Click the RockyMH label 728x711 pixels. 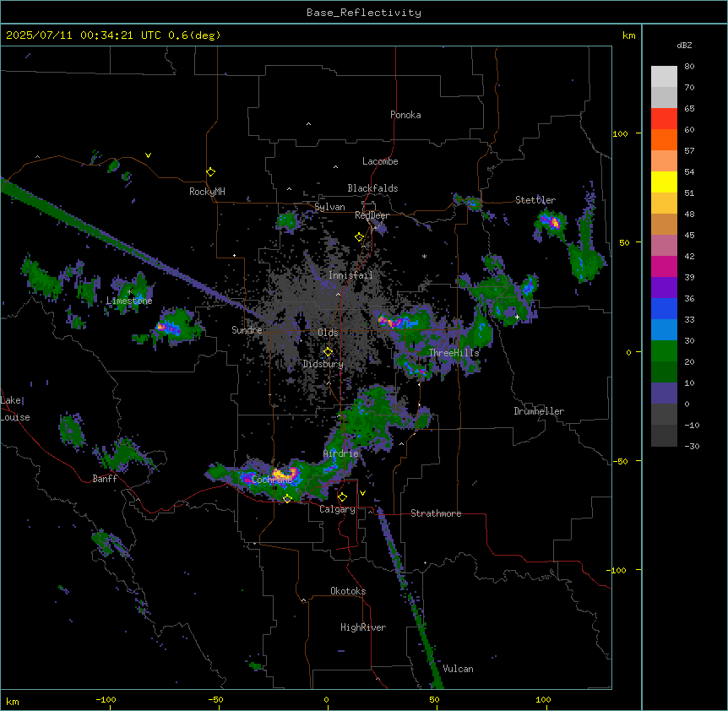pos(207,191)
